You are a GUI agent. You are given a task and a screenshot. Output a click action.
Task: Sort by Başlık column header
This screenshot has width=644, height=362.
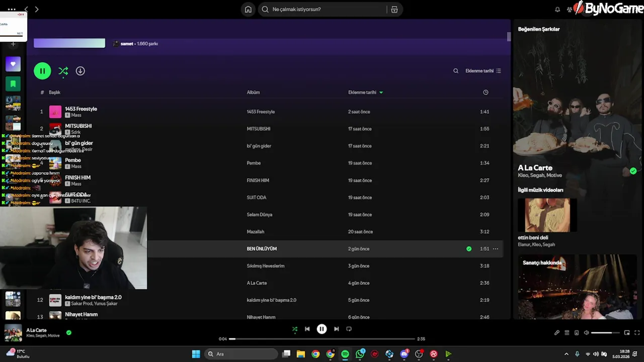(54, 92)
